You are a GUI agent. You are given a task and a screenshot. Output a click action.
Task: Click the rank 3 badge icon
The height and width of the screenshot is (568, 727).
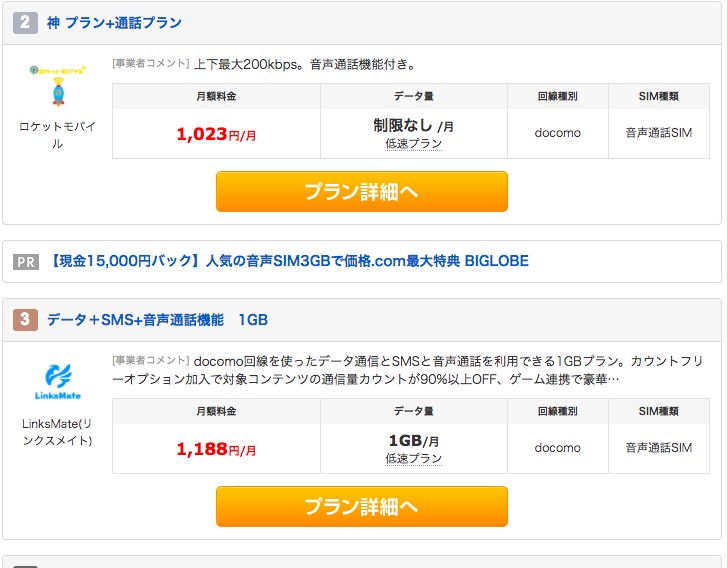click(x=26, y=320)
